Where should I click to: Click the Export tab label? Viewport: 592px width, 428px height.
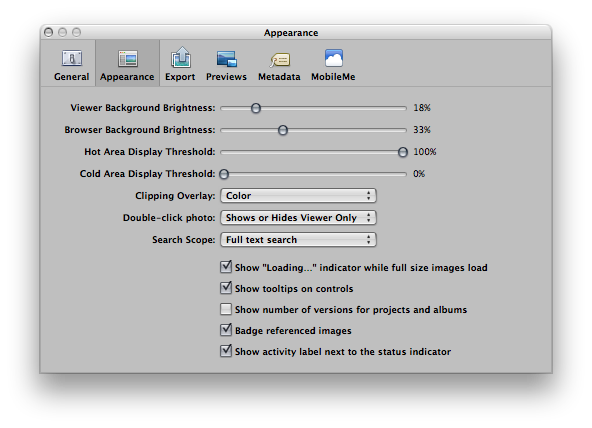(x=180, y=77)
